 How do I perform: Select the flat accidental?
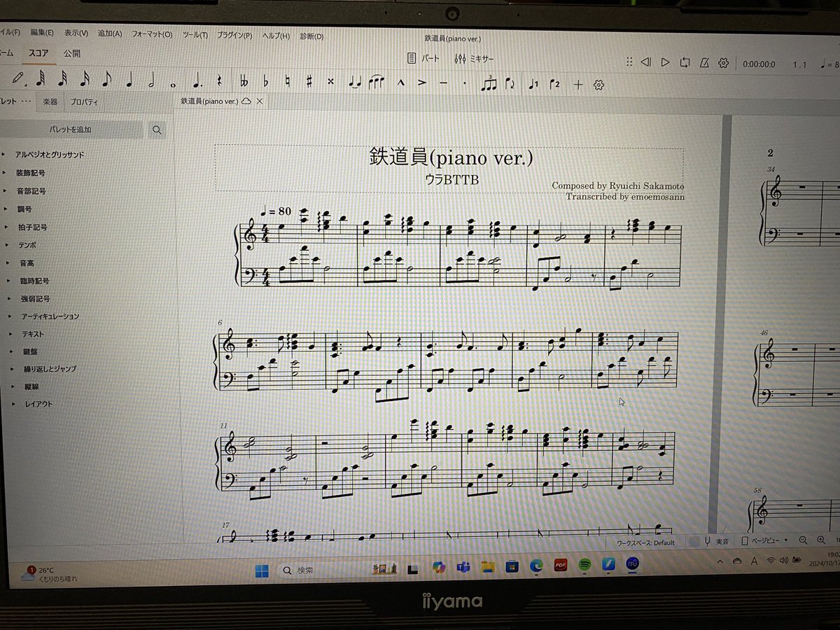(x=266, y=83)
